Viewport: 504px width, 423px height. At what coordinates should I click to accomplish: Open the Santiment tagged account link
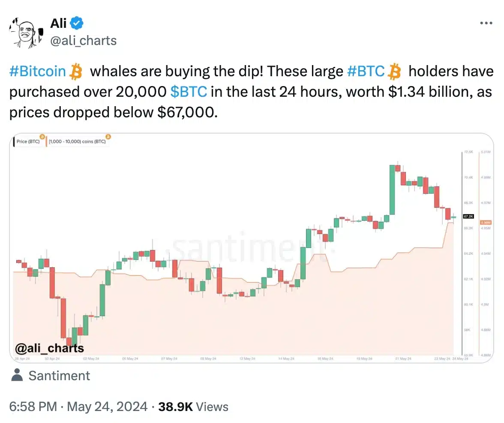coord(59,375)
